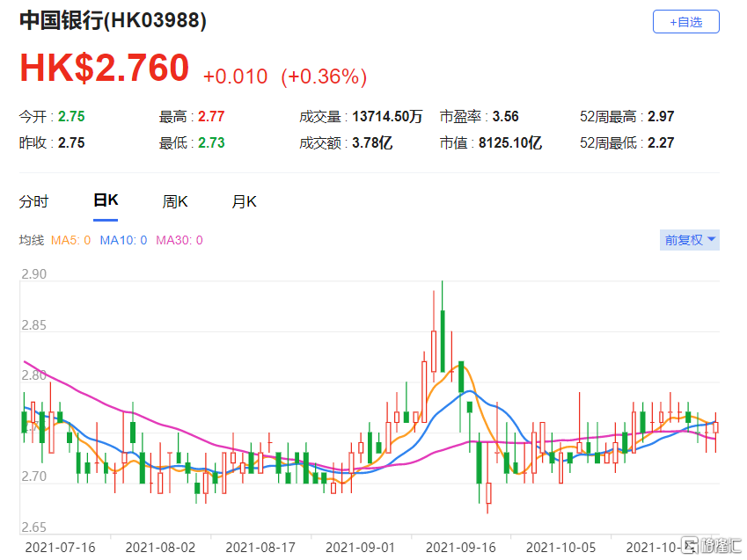Toggle the orange MA5 average line label
This screenshot has height=560, width=747.
pyautogui.click(x=71, y=240)
